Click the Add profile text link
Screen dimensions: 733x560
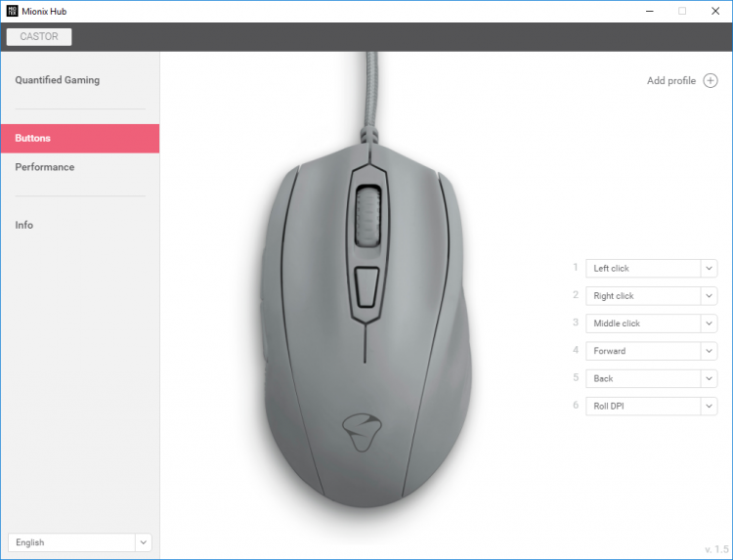point(671,80)
